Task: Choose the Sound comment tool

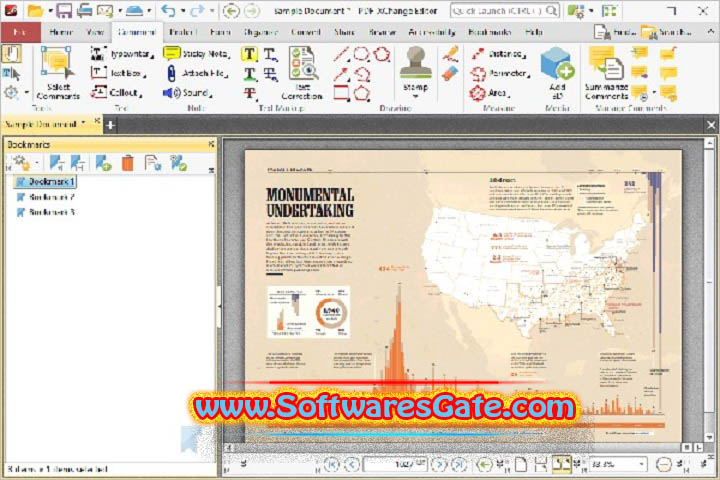Action: click(x=187, y=93)
